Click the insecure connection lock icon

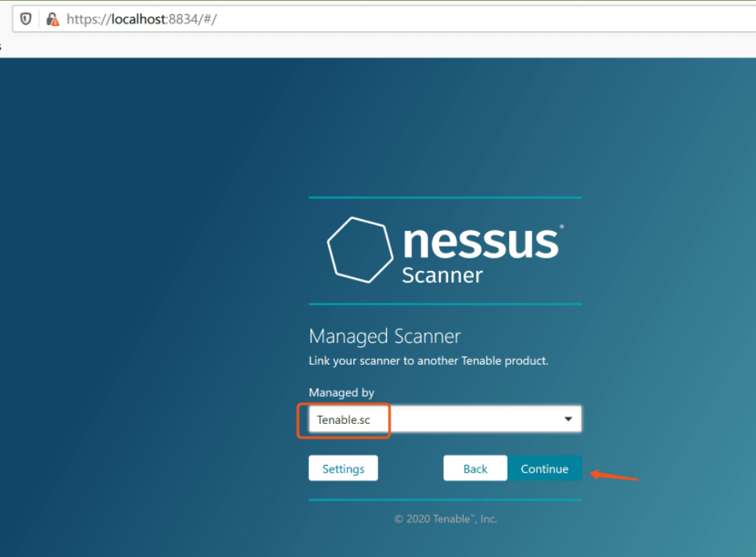pos(51,19)
